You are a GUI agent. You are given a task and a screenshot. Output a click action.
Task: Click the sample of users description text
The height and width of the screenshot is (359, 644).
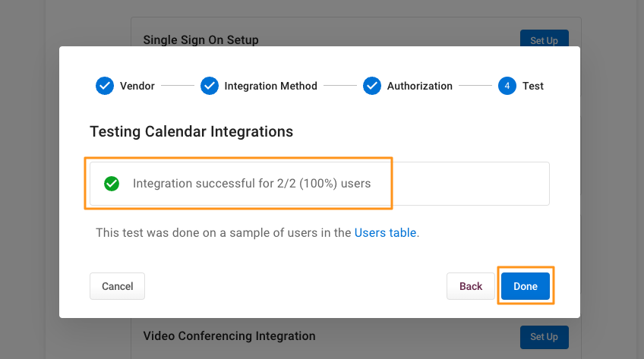coord(257,233)
